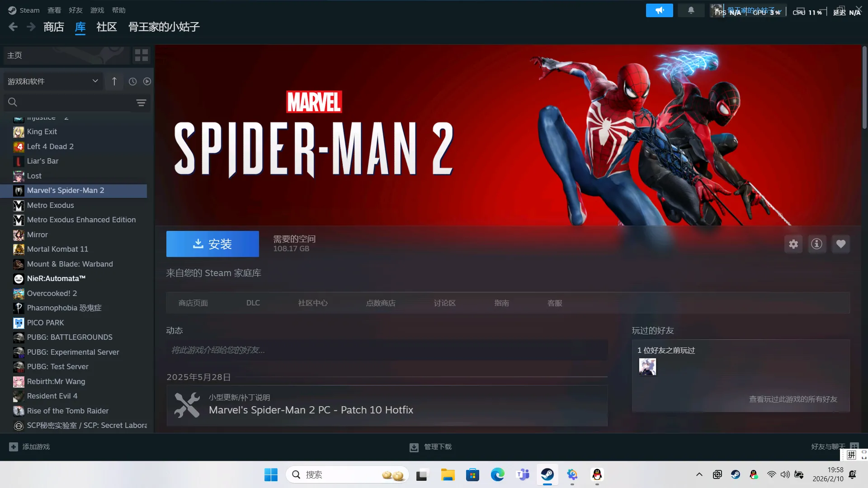Open the notifications bell icon
The width and height of the screenshot is (868, 488).
coord(691,10)
